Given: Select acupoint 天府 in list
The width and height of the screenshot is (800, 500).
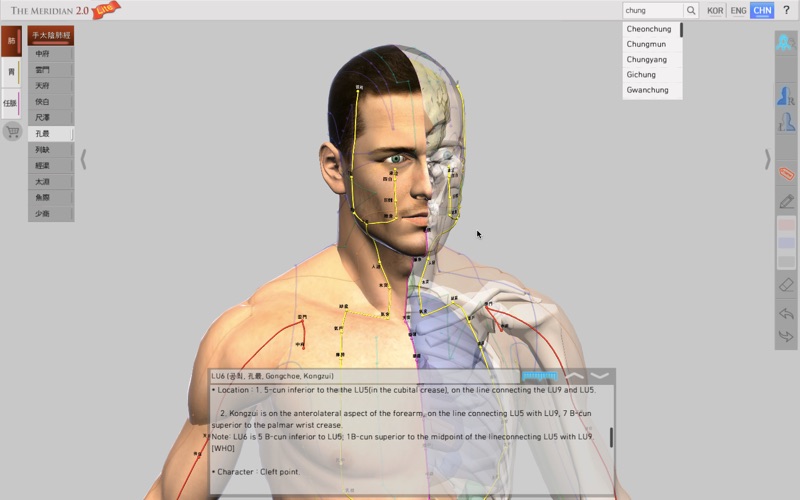Looking at the screenshot, I should pos(51,86).
